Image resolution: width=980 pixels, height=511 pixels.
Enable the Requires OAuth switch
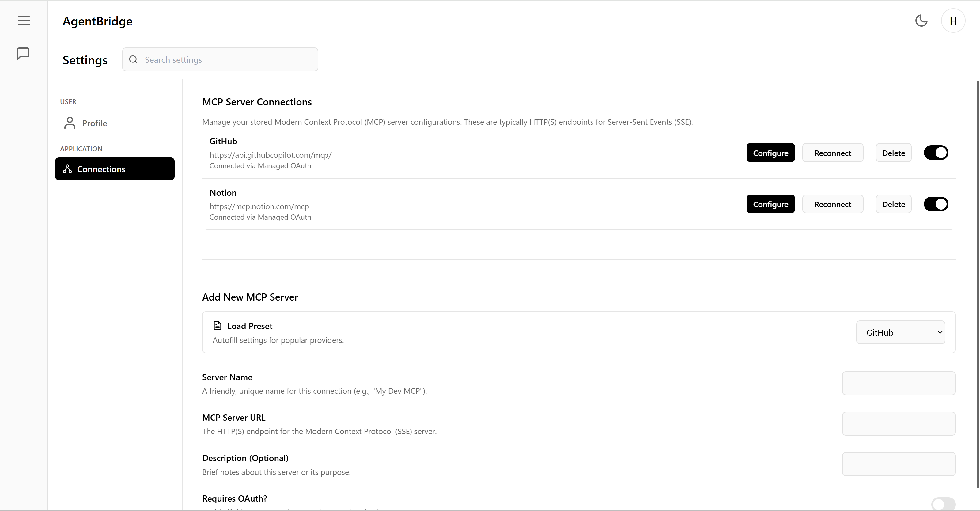click(943, 504)
